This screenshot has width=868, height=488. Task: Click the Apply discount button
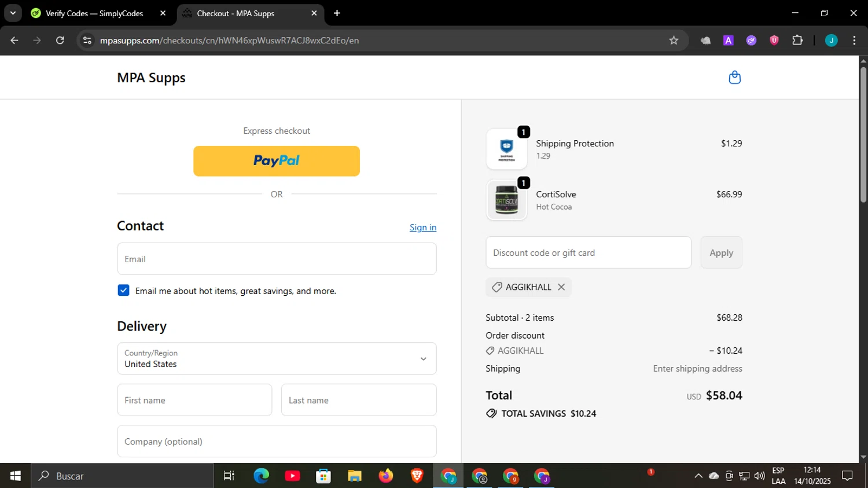pos(721,252)
